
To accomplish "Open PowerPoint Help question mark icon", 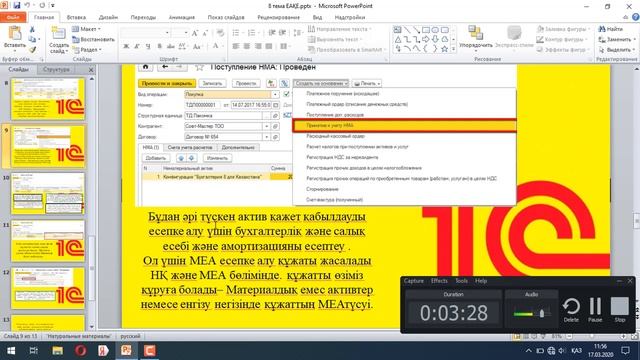I will pyautogui.click(x=636, y=17).
